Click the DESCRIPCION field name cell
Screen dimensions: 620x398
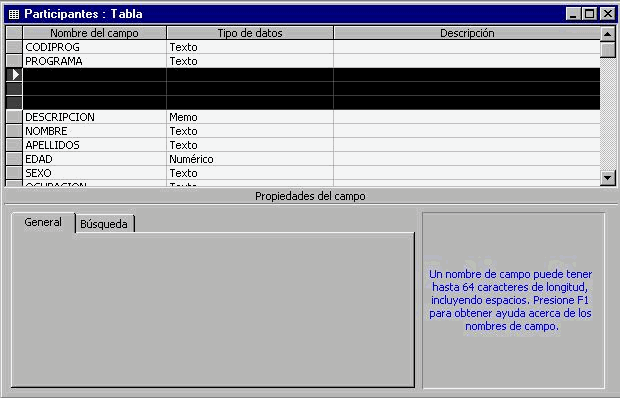[x=95, y=117]
